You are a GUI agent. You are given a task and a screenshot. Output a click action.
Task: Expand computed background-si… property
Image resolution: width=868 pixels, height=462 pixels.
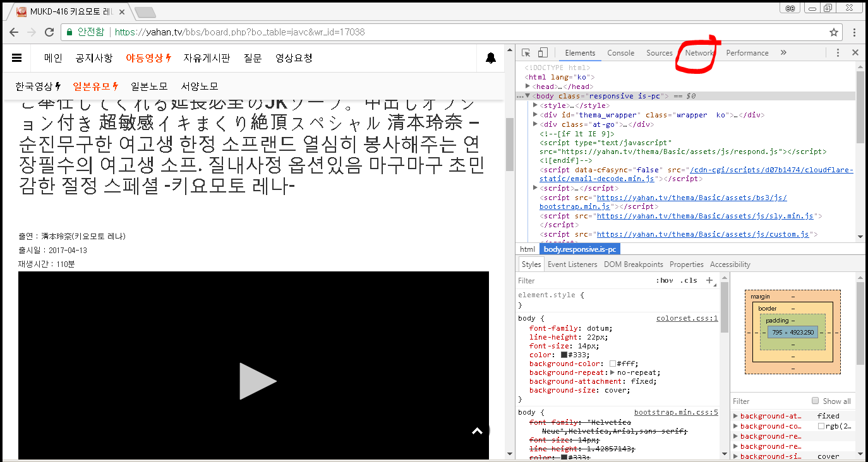click(x=735, y=456)
